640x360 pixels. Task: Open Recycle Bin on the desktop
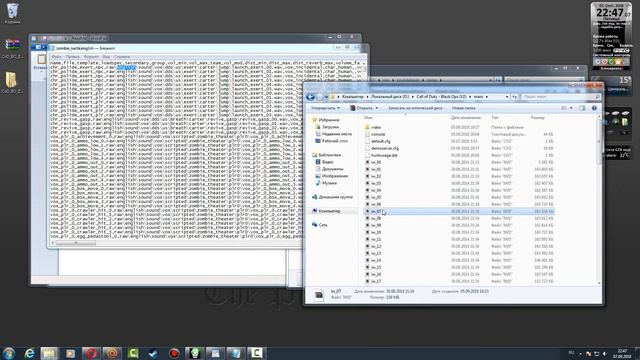pos(13,13)
